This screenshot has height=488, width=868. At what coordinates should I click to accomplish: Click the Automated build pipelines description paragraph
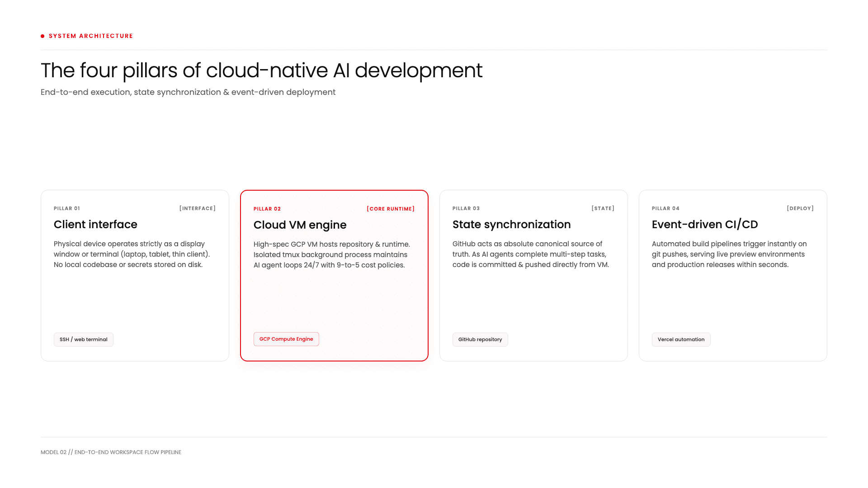729,254
